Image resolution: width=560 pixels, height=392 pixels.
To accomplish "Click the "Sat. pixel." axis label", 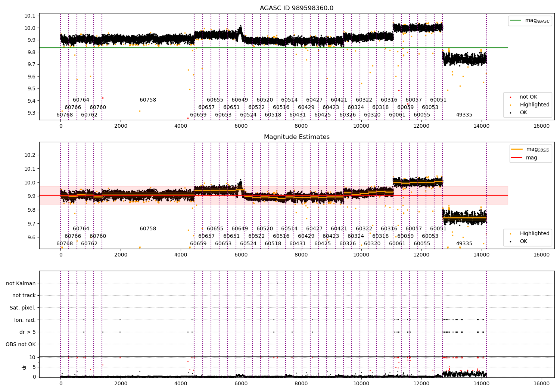I will point(23,308).
